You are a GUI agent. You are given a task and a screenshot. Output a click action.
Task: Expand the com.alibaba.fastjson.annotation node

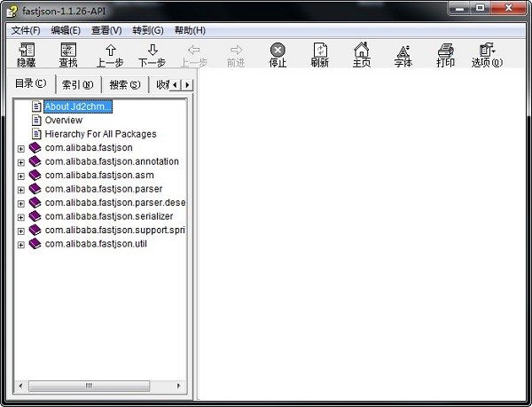[21, 162]
